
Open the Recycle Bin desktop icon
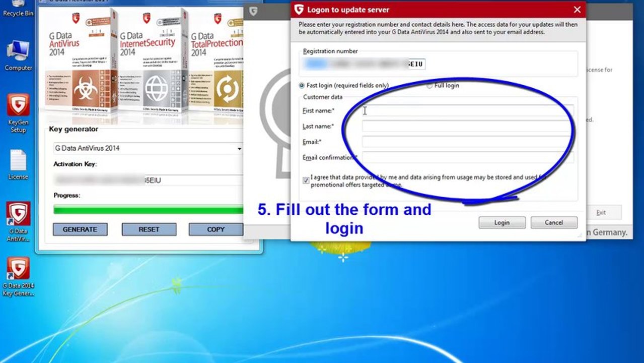[x=18, y=8]
